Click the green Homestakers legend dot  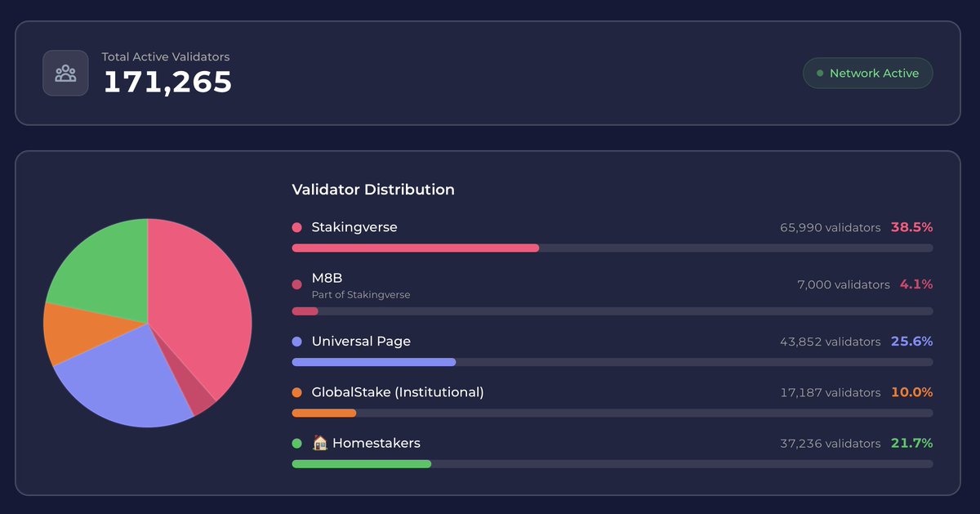296,443
